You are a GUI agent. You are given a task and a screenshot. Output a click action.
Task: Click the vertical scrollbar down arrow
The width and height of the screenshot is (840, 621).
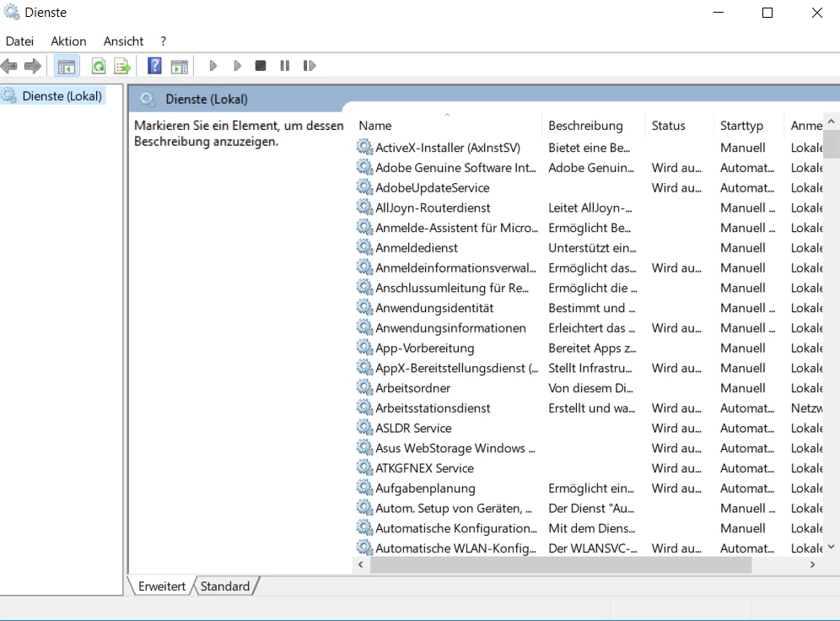tap(831, 547)
